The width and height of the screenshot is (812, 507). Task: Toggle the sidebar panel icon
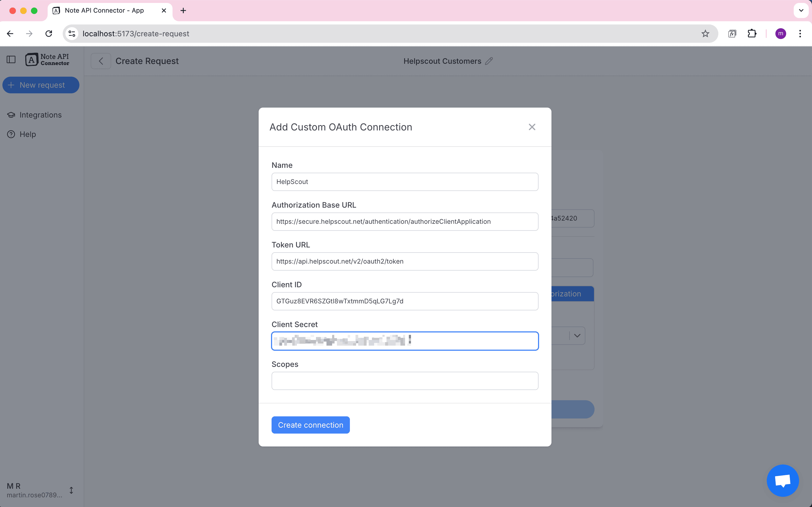[11, 60]
